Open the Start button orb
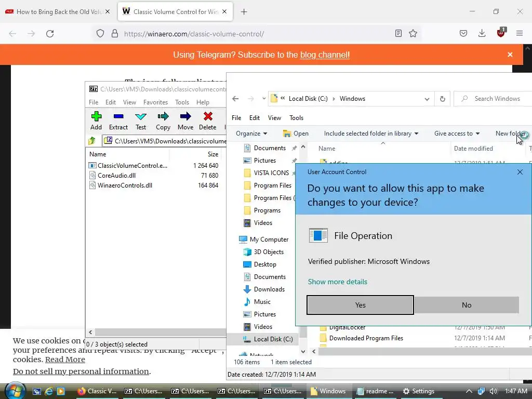The width and height of the screenshot is (532, 399). [15, 391]
